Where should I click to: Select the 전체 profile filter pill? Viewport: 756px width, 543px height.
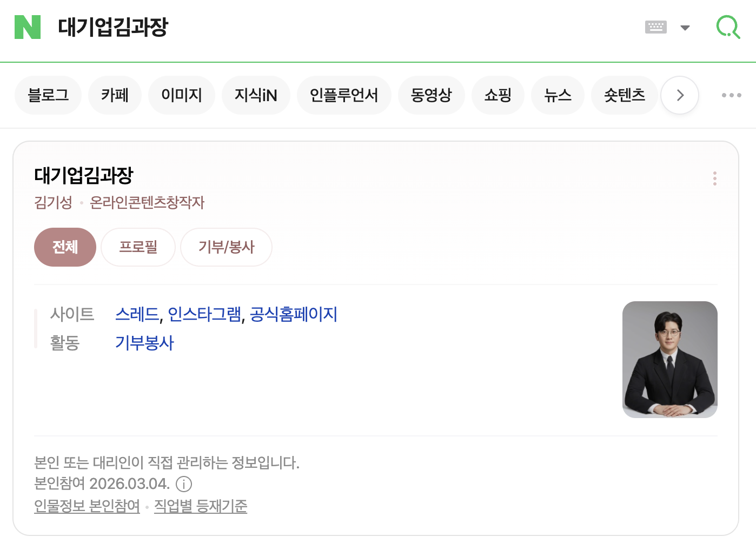coord(65,247)
